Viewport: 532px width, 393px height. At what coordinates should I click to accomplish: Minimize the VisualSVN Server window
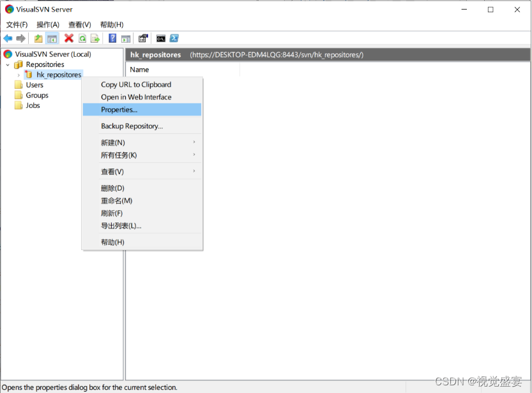464,10
